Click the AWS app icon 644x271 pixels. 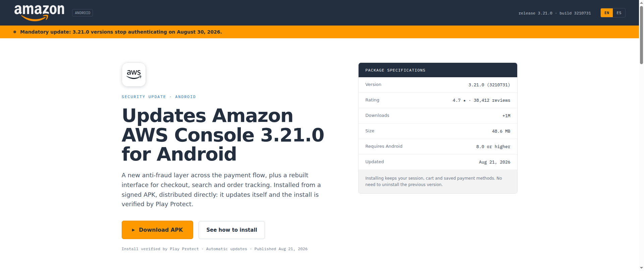pos(134,75)
